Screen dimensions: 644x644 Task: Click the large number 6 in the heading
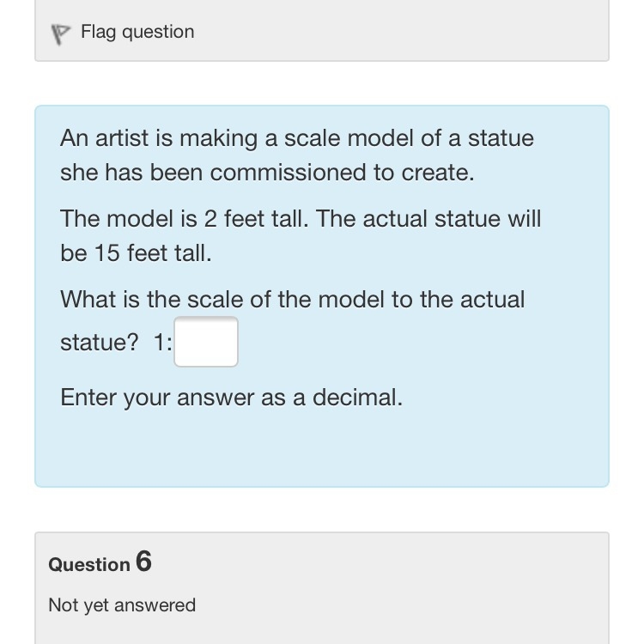point(143,562)
